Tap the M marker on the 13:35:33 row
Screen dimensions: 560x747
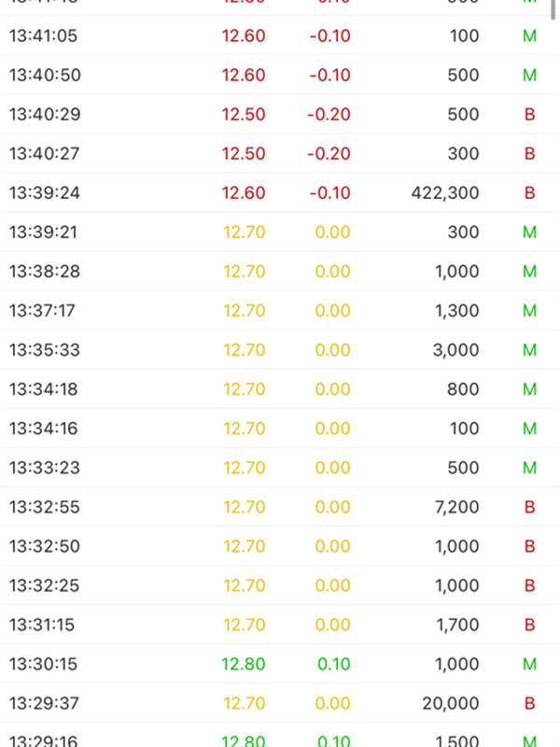[x=529, y=349]
